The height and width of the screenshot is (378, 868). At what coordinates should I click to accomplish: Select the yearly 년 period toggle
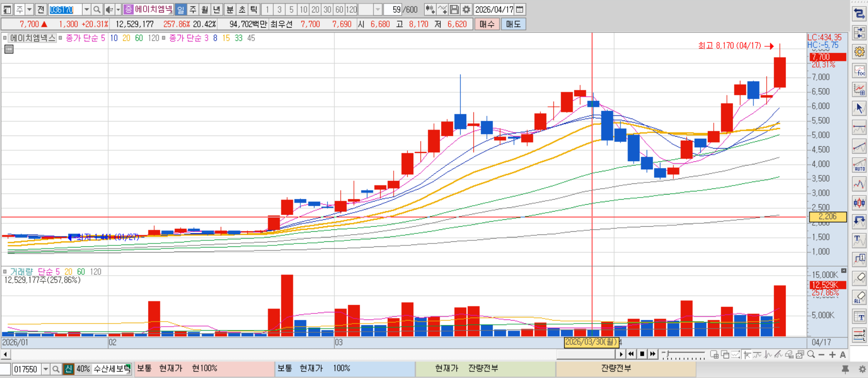pos(217,10)
